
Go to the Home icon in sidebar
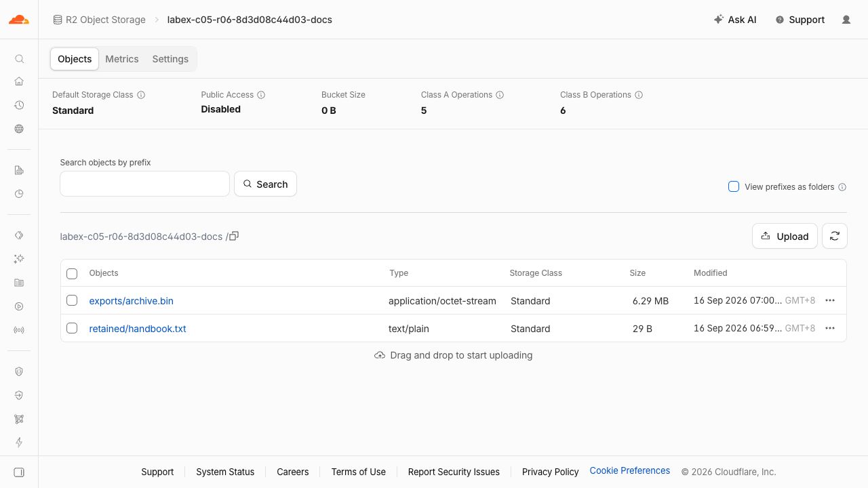pos(19,81)
